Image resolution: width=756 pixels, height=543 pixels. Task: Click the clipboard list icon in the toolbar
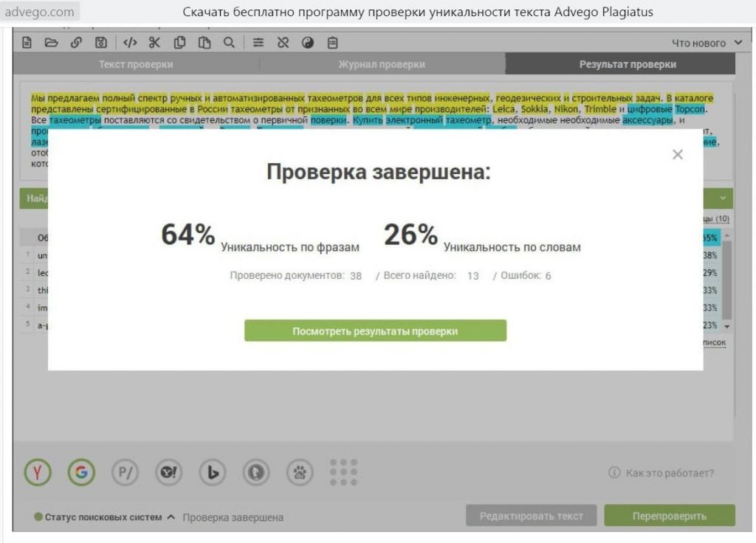click(x=333, y=42)
